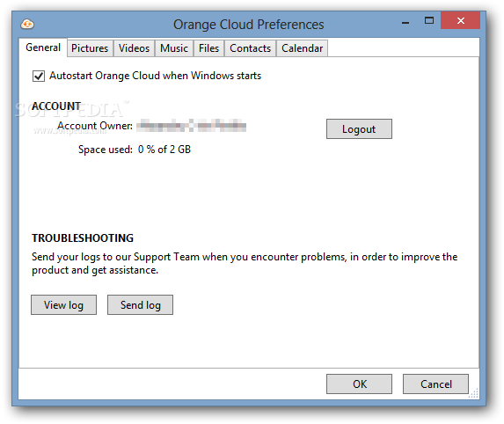This screenshot has height=424, width=504.
Task: Open the Pictures tab
Action: pyautogui.click(x=90, y=48)
